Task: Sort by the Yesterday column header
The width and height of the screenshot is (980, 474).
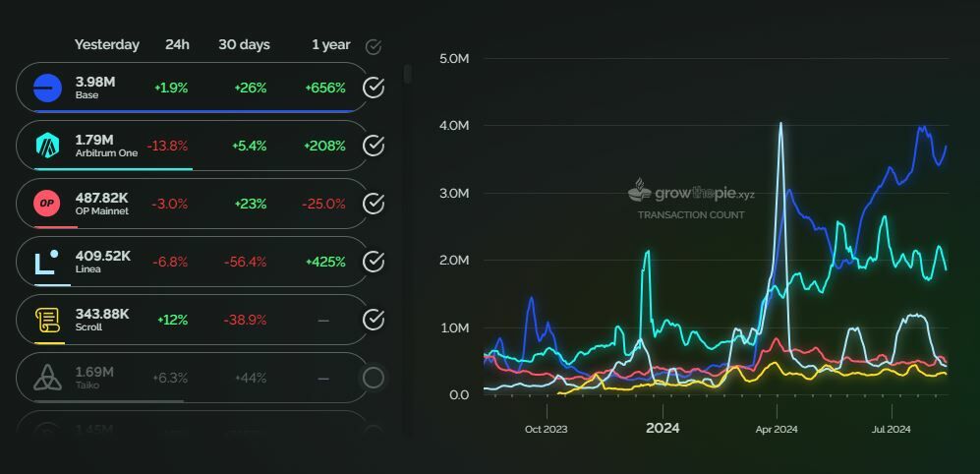Action: (x=107, y=44)
